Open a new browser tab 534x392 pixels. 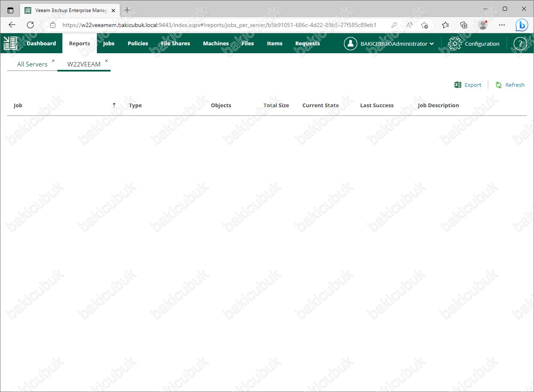[127, 10]
